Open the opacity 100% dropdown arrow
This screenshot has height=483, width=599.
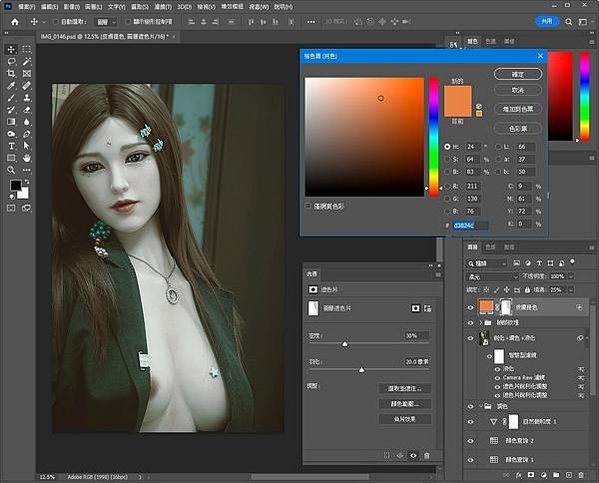coord(571,276)
